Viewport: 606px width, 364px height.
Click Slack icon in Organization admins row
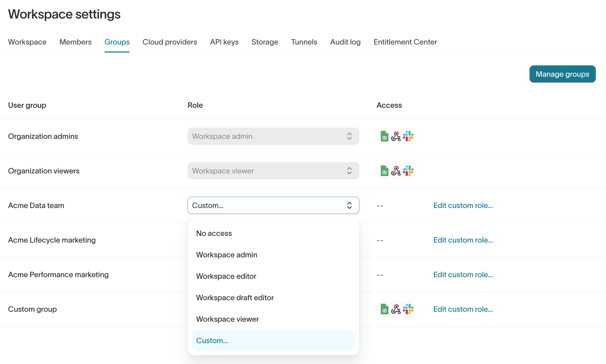point(408,136)
